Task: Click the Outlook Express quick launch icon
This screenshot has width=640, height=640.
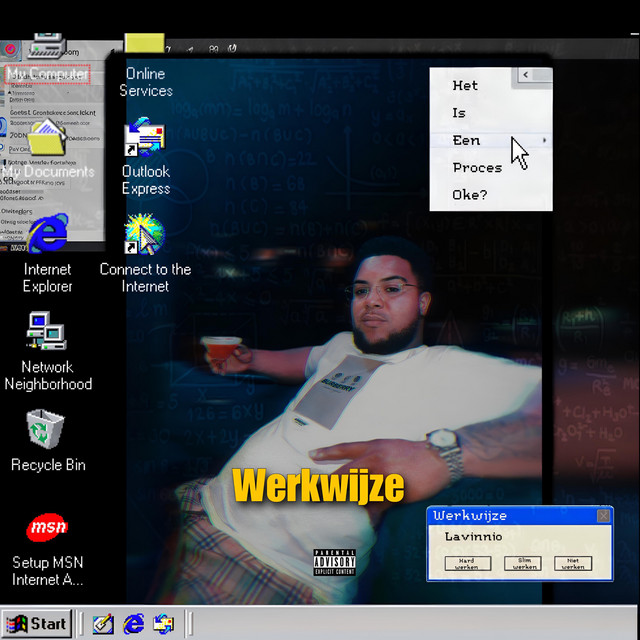Action: pyautogui.click(x=163, y=624)
